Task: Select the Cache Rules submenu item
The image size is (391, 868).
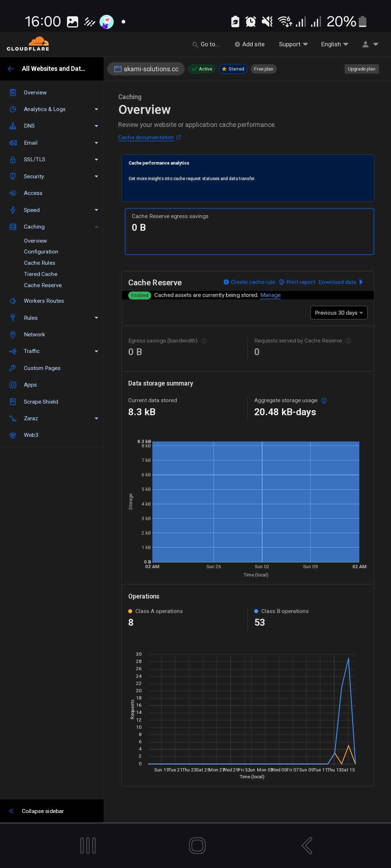Action: (x=39, y=263)
